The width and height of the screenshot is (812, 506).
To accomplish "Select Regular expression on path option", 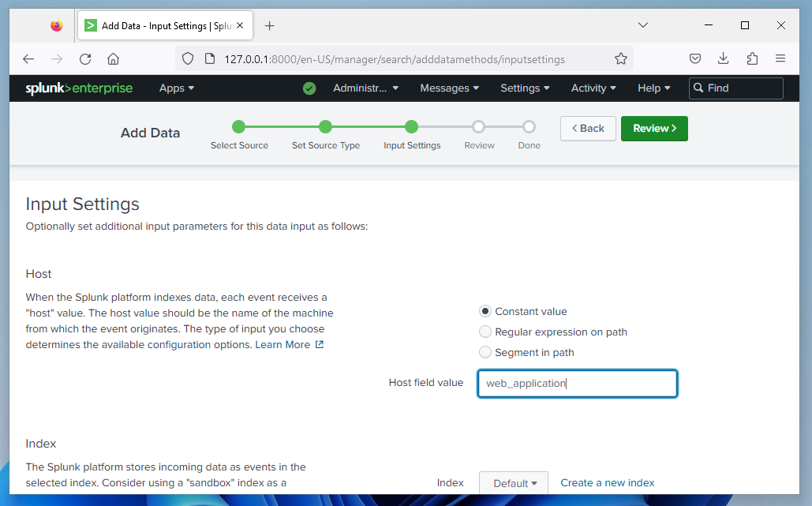I will pyautogui.click(x=485, y=332).
